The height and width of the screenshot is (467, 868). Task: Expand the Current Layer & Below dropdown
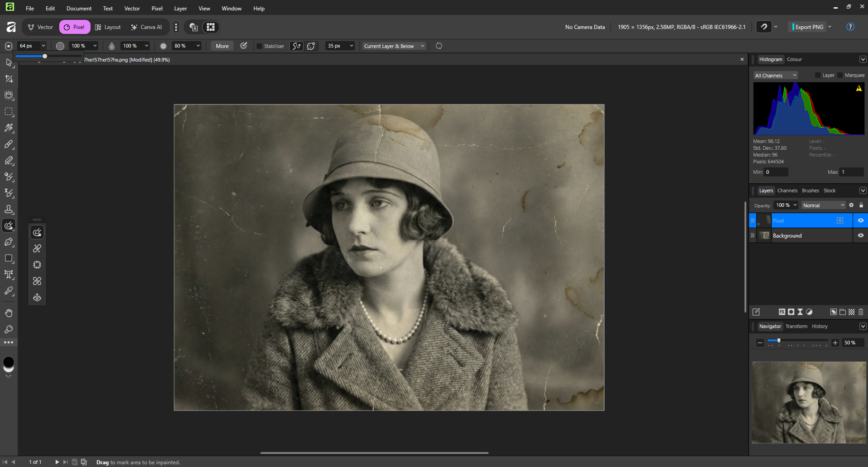394,46
